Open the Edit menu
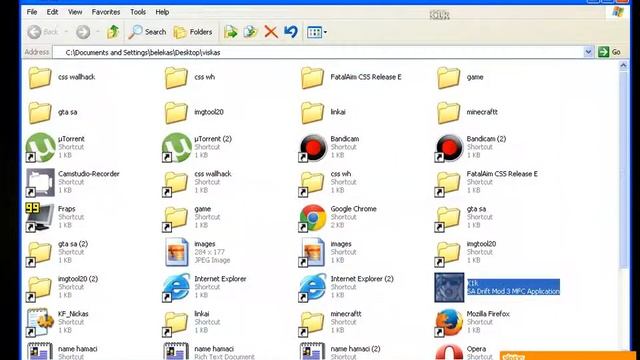 (52, 12)
